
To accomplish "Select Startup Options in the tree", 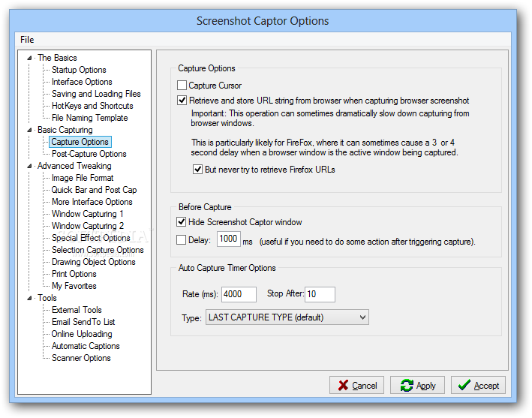I will tap(79, 70).
